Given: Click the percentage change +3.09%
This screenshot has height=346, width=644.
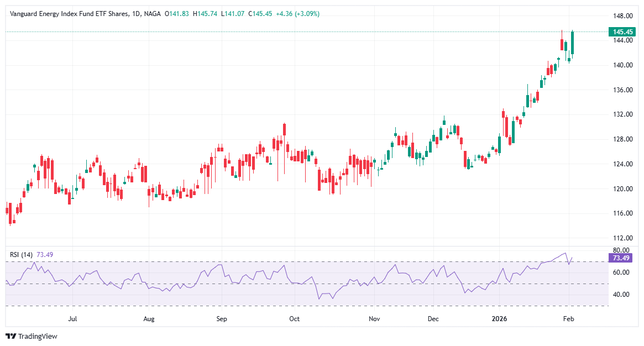Looking at the screenshot, I should [307, 13].
